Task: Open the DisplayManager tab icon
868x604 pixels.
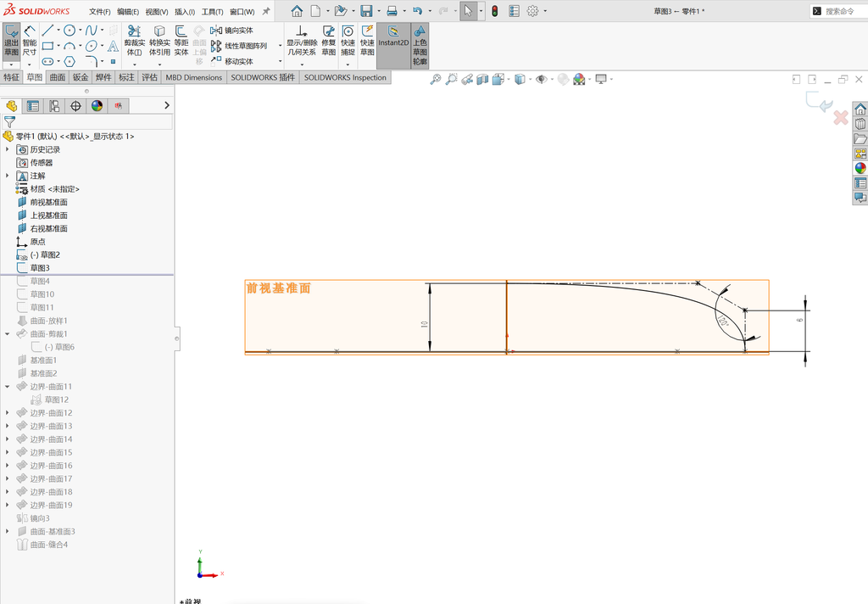Action: tap(97, 106)
